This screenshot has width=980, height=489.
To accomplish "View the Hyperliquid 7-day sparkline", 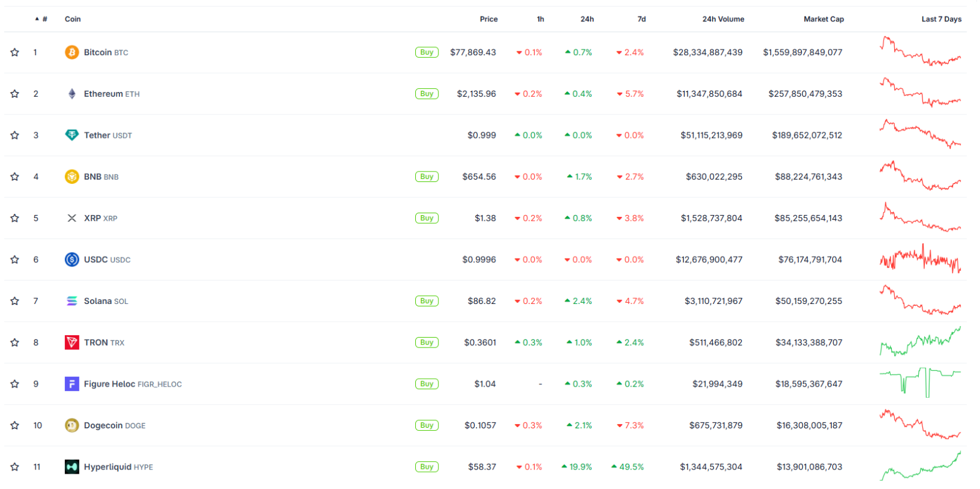I will pyautogui.click(x=920, y=466).
